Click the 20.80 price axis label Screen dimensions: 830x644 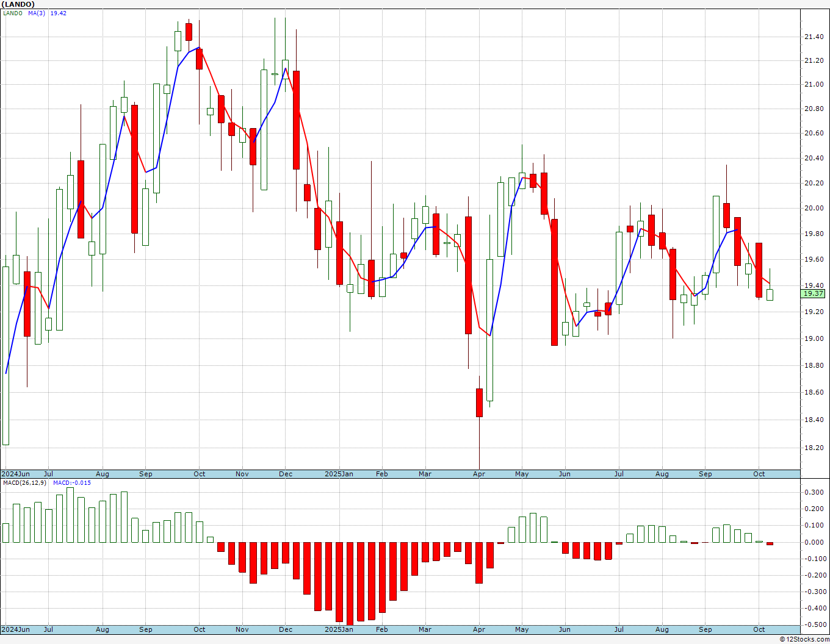pos(813,109)
